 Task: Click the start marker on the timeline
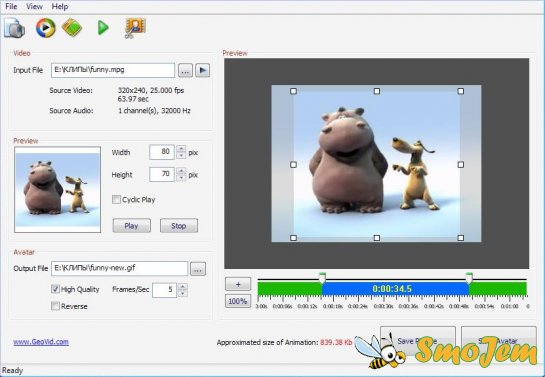[323, 278]
